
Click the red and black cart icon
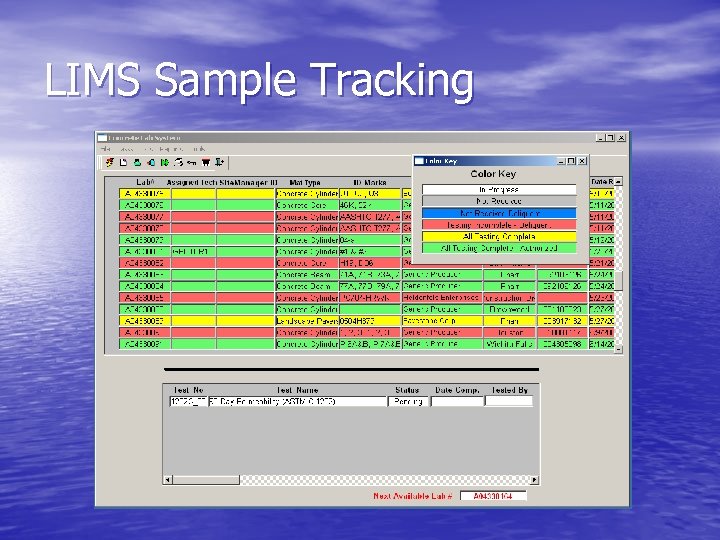point(206,162)
